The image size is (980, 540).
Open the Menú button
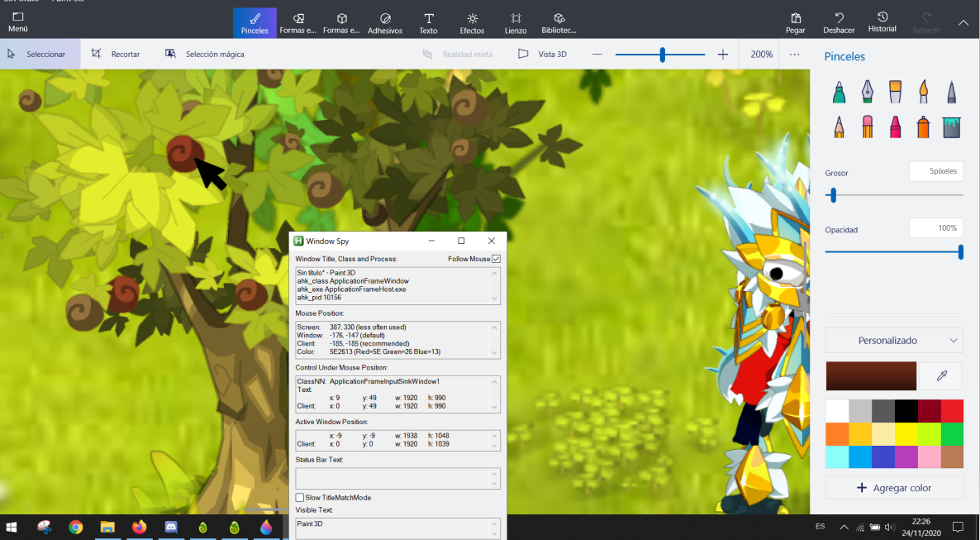tap(17, 22)
